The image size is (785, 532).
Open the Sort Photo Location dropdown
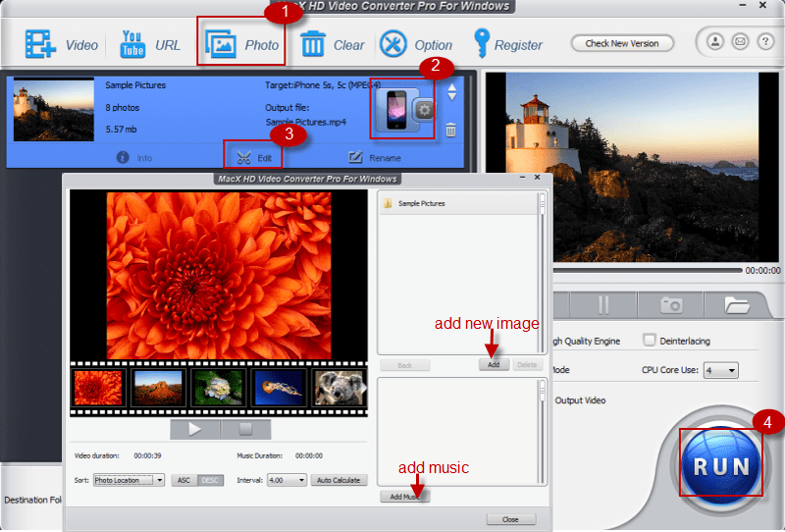click(x=129, y=480)
